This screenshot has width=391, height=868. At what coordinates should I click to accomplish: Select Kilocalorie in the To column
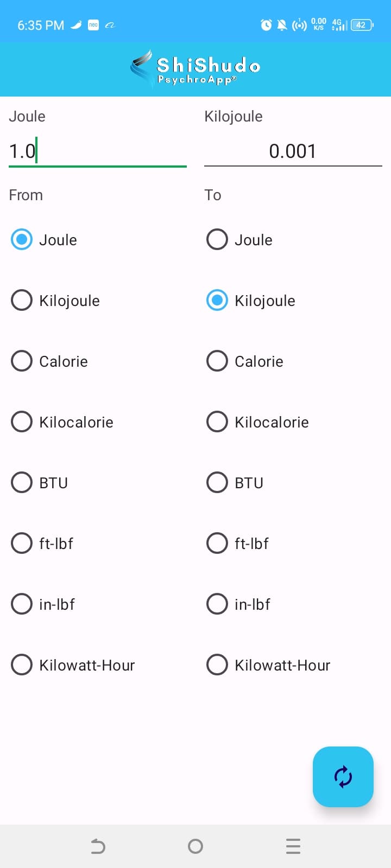(217, 422)
